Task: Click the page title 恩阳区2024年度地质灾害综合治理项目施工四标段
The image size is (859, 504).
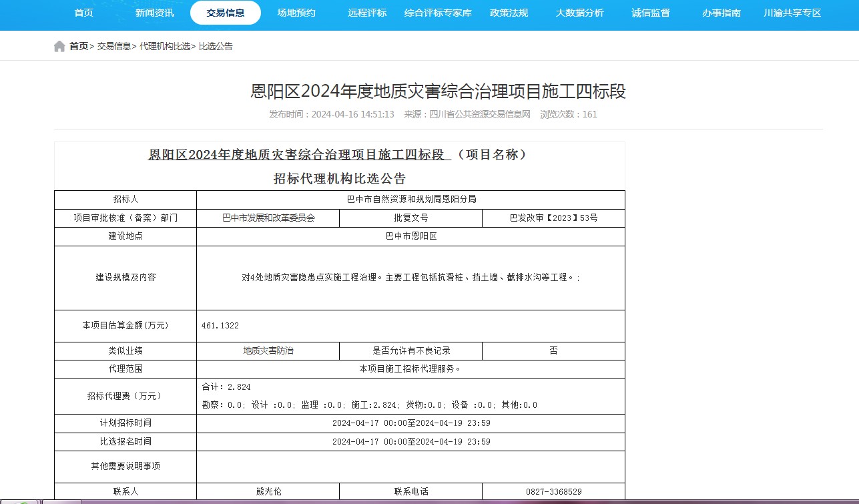Action: [x=438, y=91]
